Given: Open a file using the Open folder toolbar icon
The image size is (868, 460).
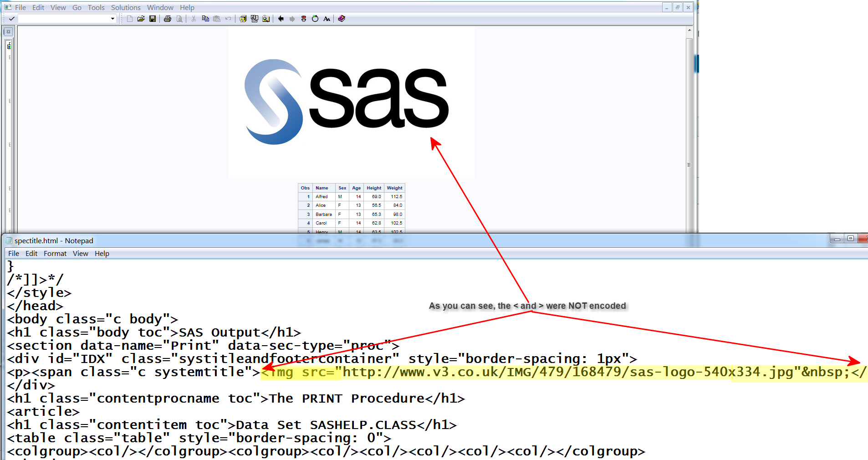Looking at the screenshot, I should (x=141, y=19).
